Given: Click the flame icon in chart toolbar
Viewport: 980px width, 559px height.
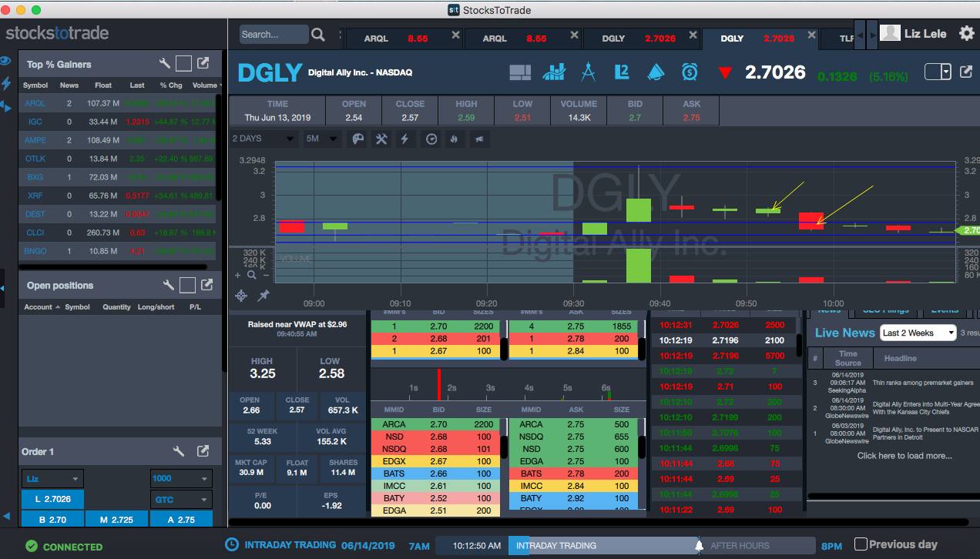Looking at the screenshot, I should click(x=454, y=139).
